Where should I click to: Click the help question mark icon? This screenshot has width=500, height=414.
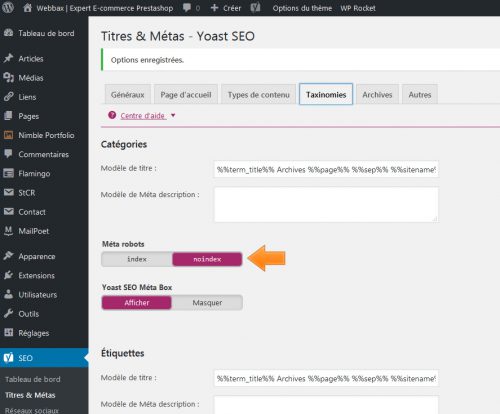point(112,115)
